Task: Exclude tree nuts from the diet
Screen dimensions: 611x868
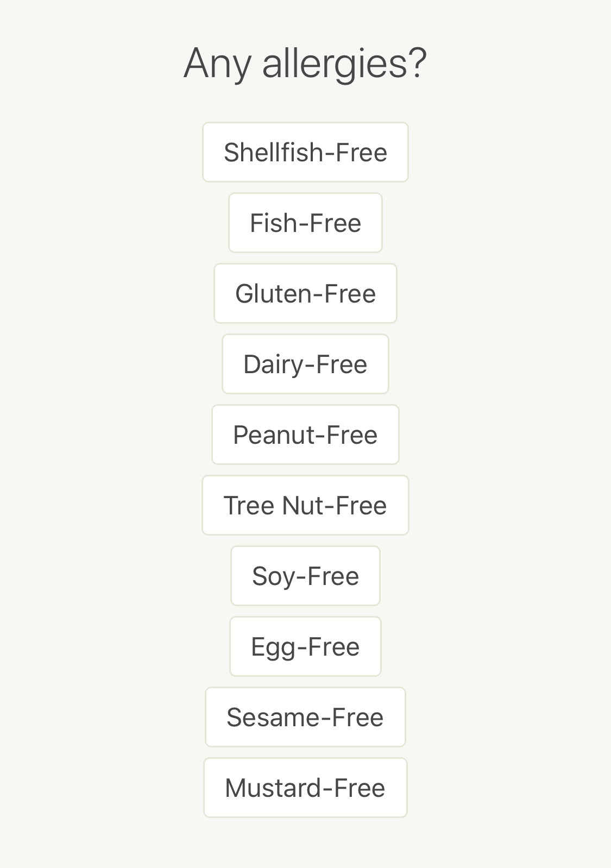Action: [x=305, y=505]
